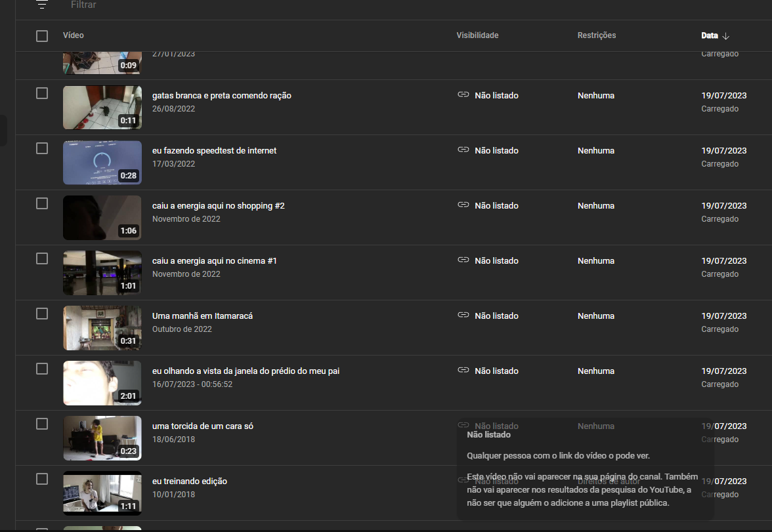Open title eu fazendo speedtest de internet
Image resolution: width=772 pixels, height=532 pixels.
click(x=214, y=151)
